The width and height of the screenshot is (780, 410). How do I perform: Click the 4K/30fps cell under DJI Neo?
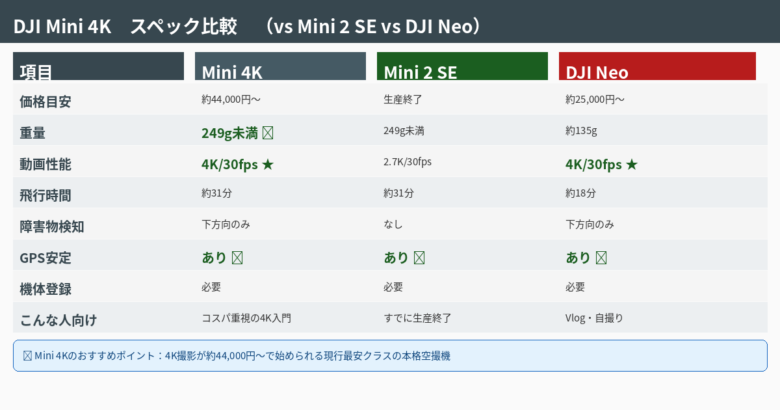click(x=593, y=164)
